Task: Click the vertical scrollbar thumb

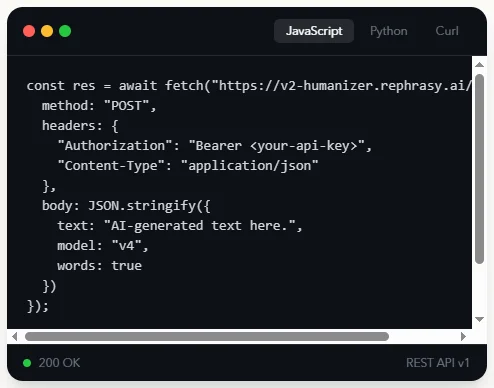Action: pos(479,169)
